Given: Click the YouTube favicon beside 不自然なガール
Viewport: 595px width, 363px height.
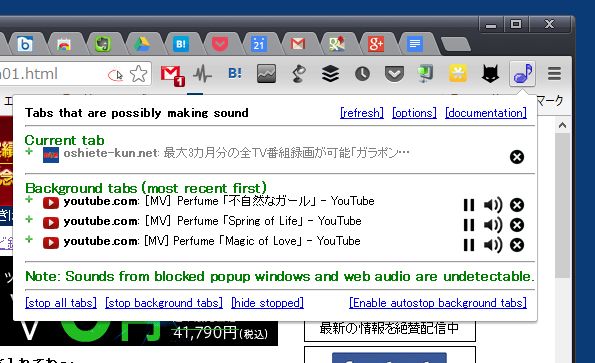Looking at the screenshot, I should click(51, 203).
